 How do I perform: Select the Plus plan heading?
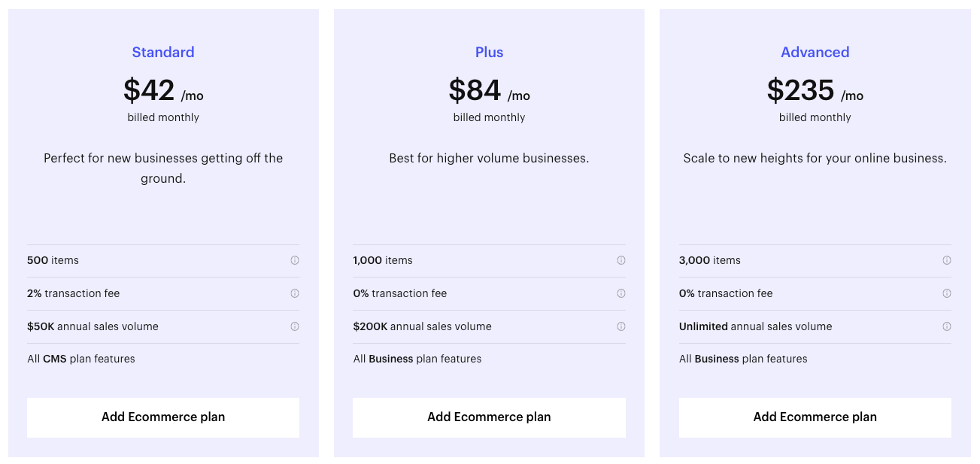[x=489, y=52]
